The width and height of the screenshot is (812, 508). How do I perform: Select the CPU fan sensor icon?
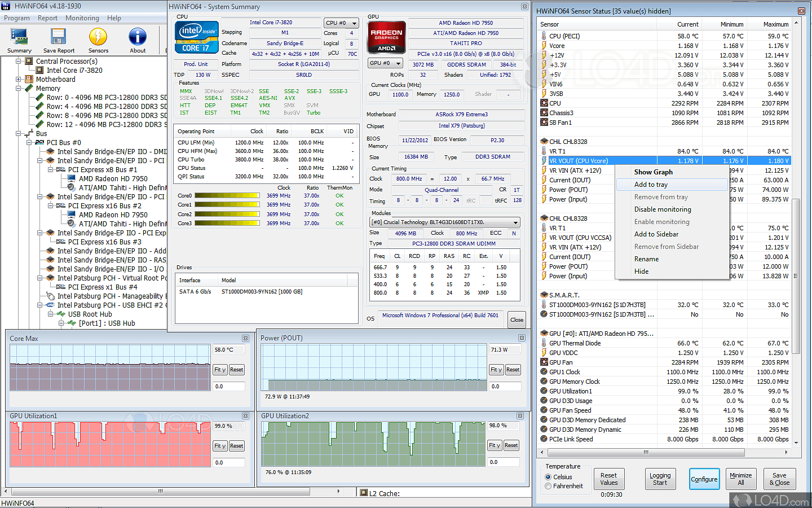point(544,103)
